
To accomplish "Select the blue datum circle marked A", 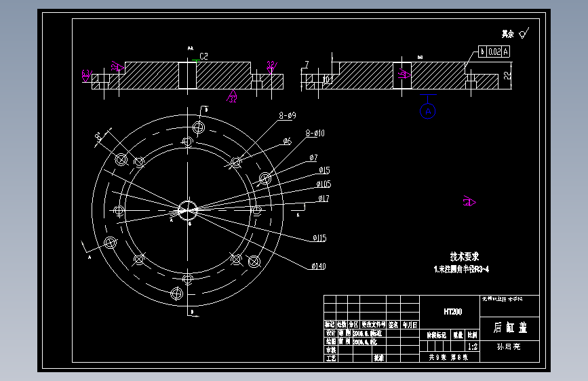I will tap(428, 111).
